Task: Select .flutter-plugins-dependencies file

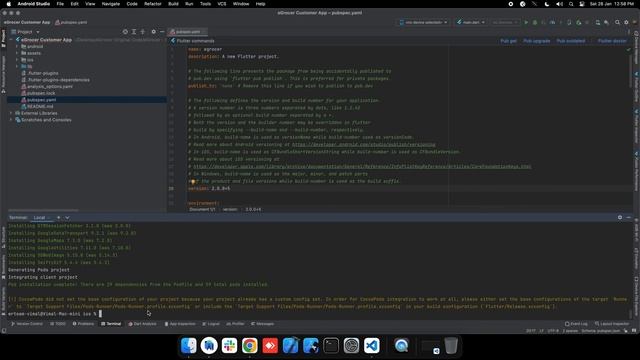Action: pos(58,80)
